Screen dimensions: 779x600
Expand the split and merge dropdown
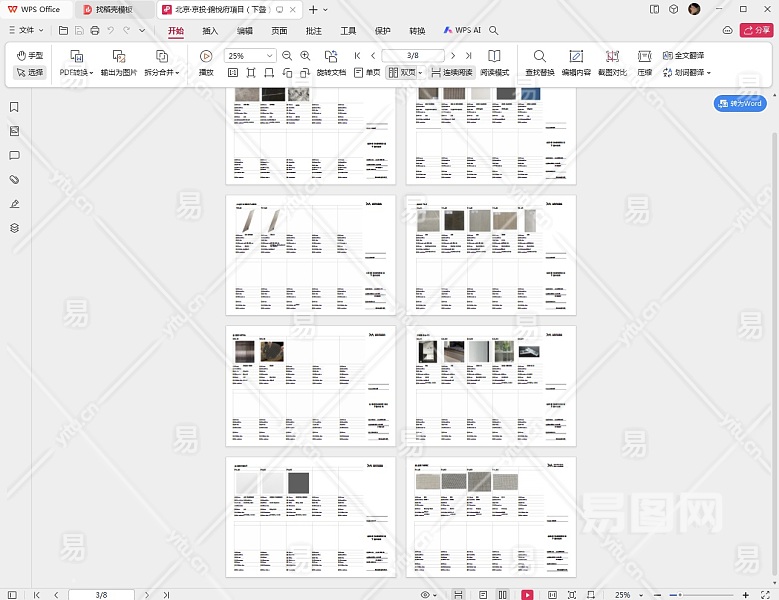tap(161, 73)
